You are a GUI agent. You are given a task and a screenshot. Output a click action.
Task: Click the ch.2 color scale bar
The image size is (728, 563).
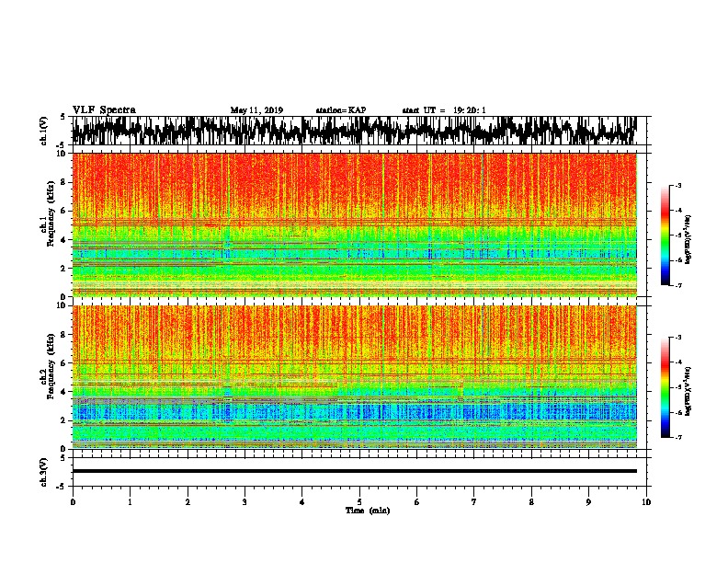point(665,387)
